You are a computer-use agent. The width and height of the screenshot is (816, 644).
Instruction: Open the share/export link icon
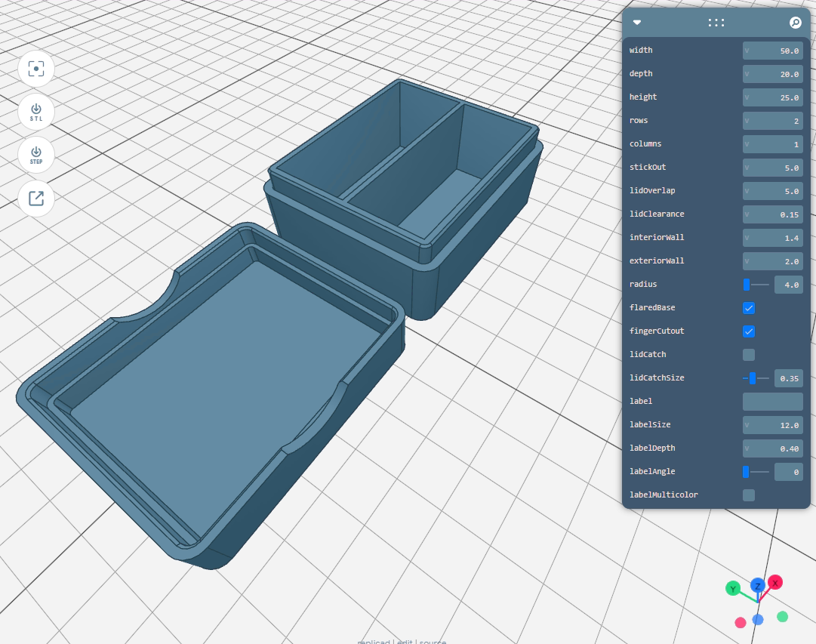[x=35, y=198]
